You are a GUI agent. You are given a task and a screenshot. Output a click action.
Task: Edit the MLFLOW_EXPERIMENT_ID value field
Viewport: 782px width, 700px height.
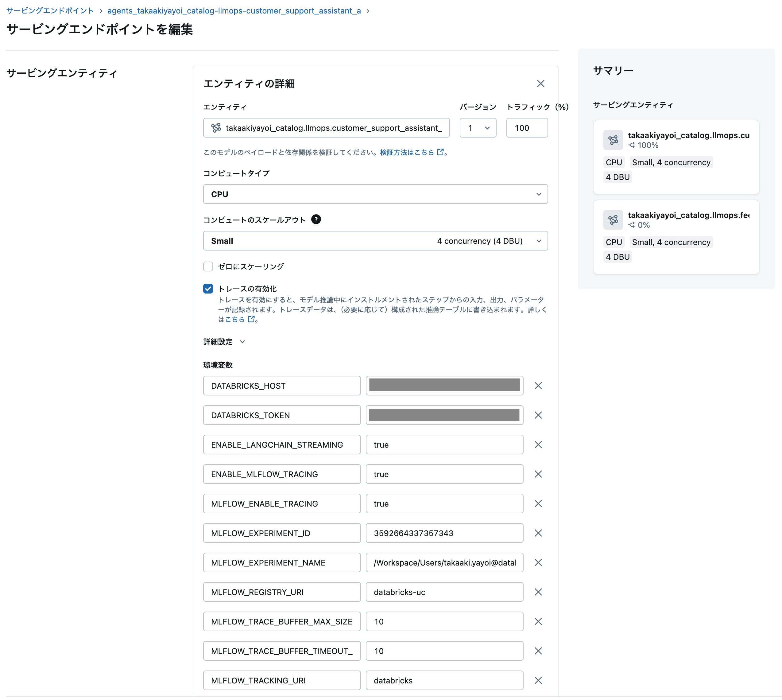coord(444,533)
